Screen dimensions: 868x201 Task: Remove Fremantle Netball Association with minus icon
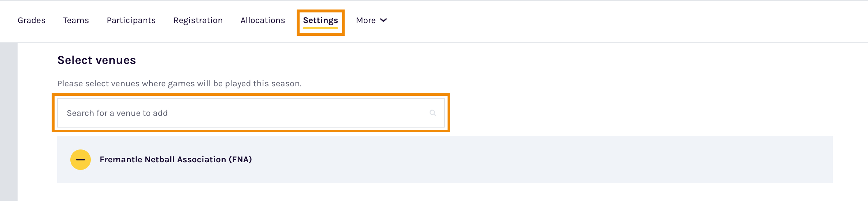[x=81, y=160]
